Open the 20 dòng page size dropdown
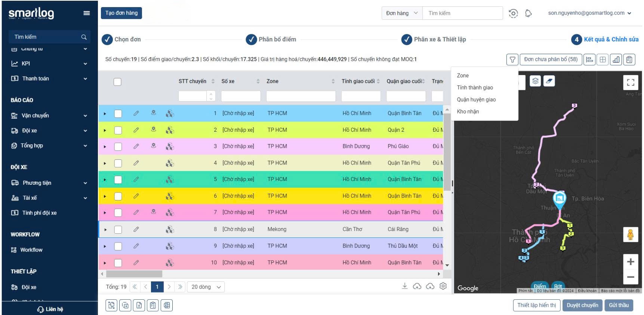The height and width of the screenshot is (315, 644). point(206,287)
